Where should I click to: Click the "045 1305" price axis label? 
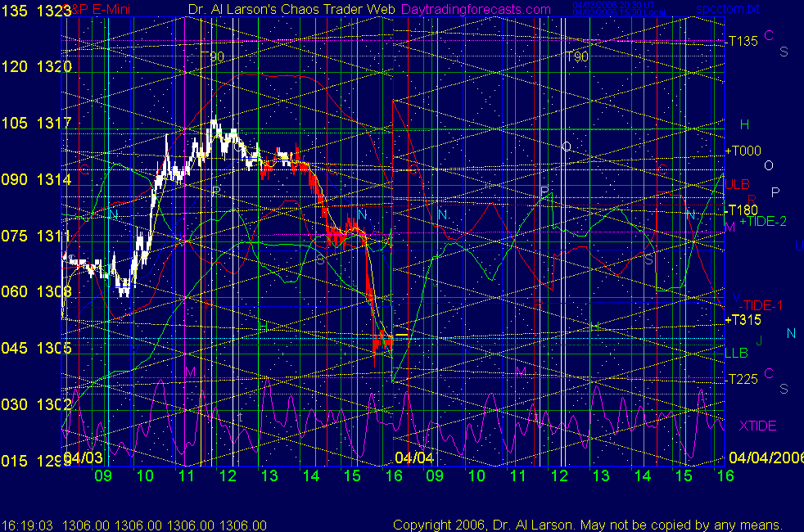coord(36,348)
